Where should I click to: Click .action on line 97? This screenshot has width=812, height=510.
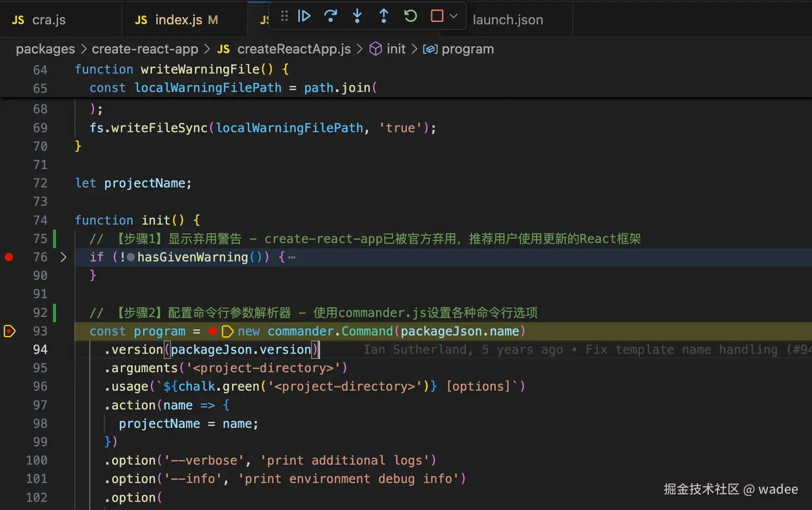click(x=130, y=405)
